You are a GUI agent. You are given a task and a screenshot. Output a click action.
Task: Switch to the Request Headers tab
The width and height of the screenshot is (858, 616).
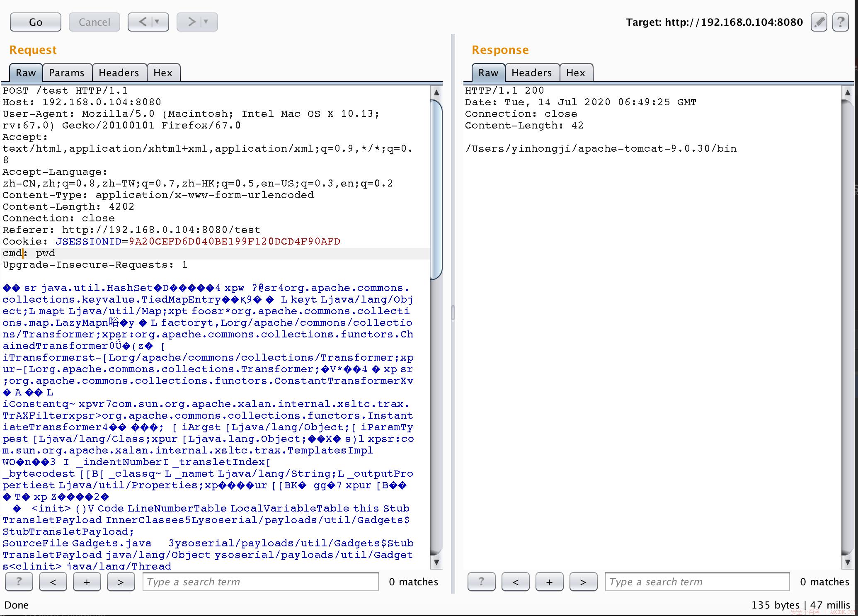(x=119, y=73)
